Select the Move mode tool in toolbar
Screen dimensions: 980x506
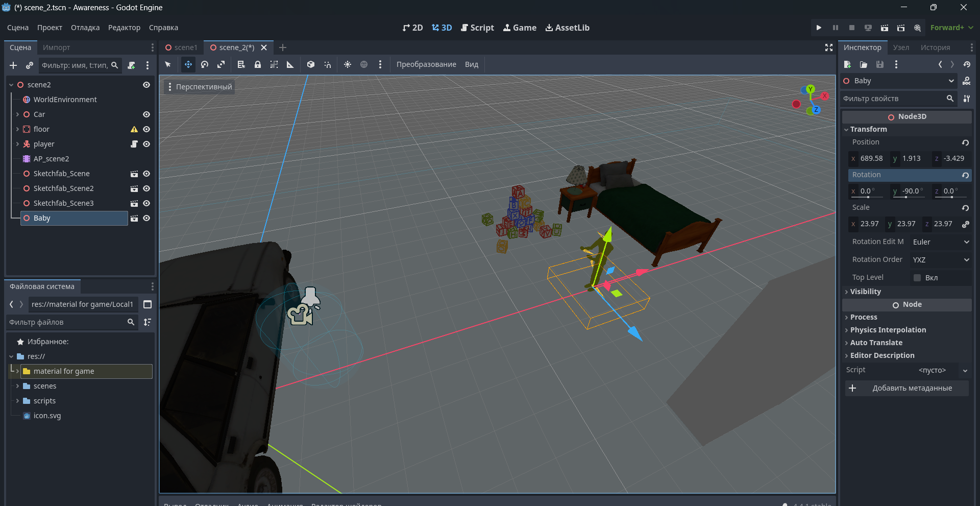[188, 64]
